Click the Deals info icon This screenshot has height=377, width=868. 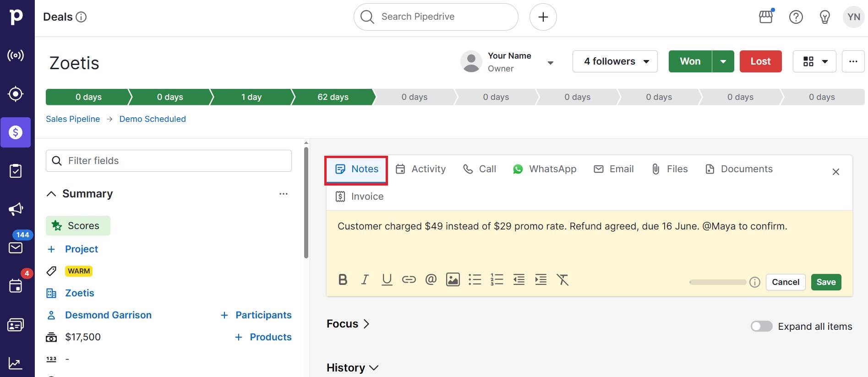tap(81, 17)
